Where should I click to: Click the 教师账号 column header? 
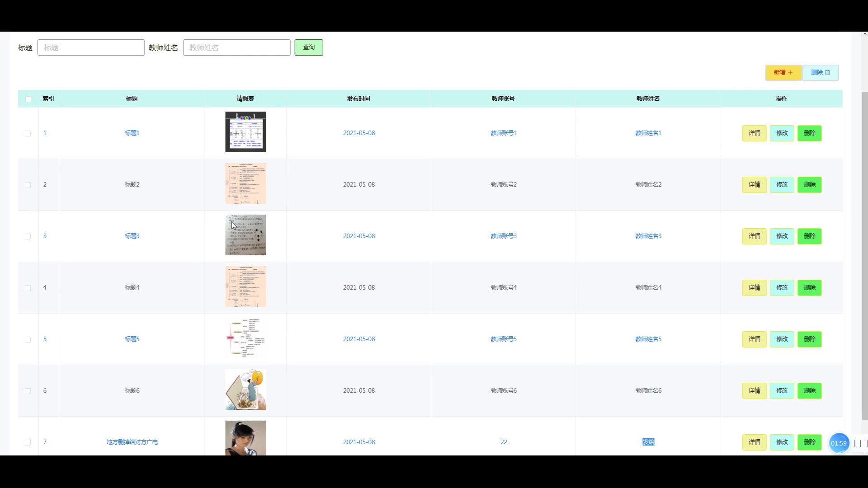pyautogui.click(x=503, y=99)
